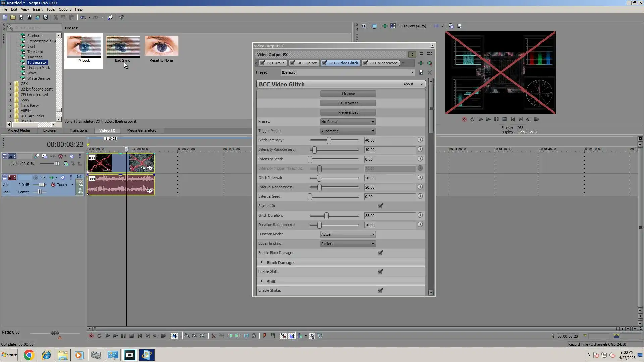The width and height of the screenshot is (644, 362).
Task: Expand the Third Party folder in the plug-in tree
Action: (10, 105)
